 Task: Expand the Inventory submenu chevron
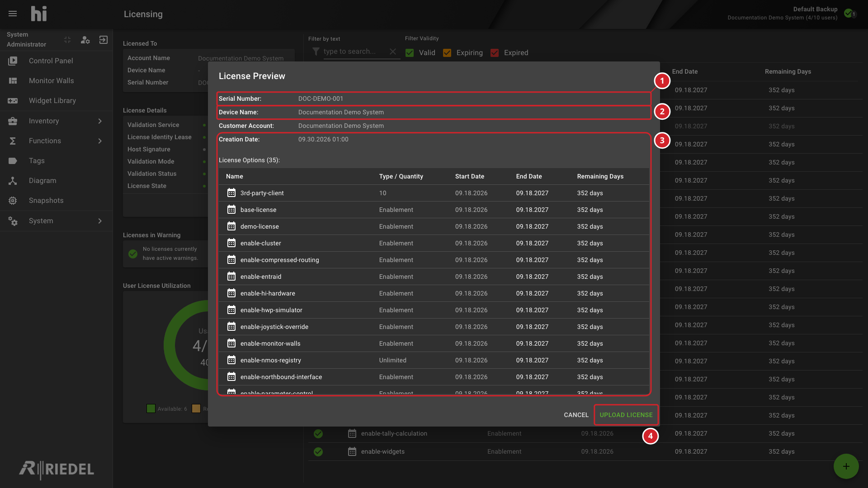[100, 121]
